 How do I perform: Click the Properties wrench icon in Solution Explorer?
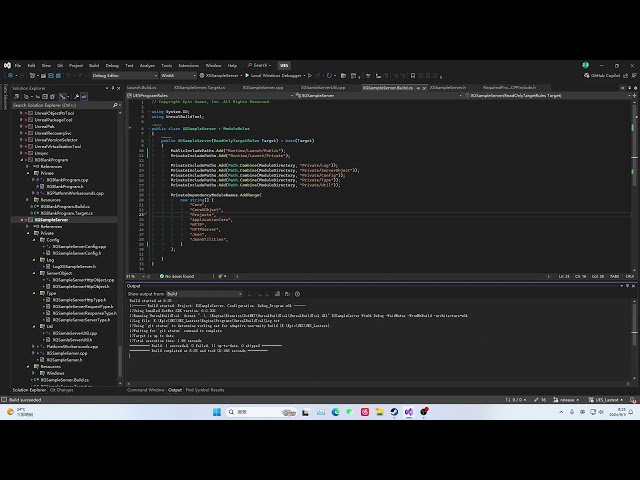pos(76,97)
